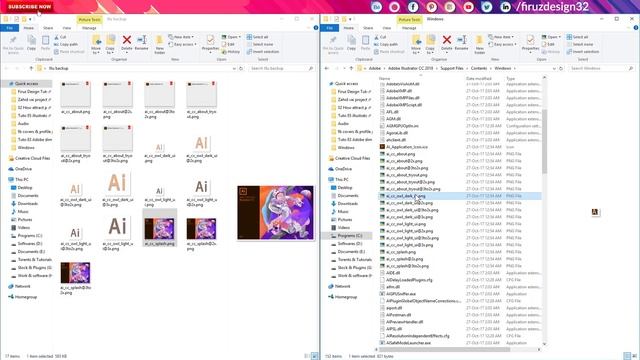This screenshot has height=360, width=640.
Task: Click Refresh button in left window address bar
Action: click(241, 68)
